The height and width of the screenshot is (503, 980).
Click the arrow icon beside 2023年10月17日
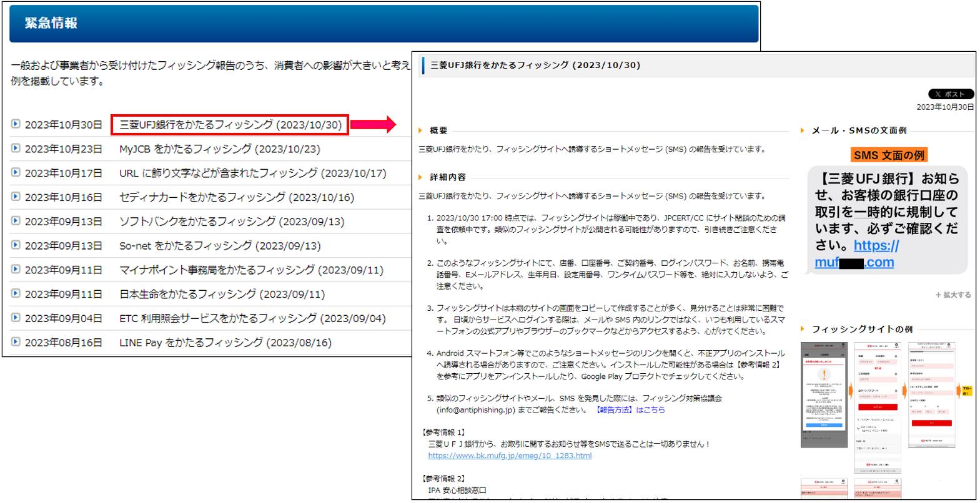[16, 173]
